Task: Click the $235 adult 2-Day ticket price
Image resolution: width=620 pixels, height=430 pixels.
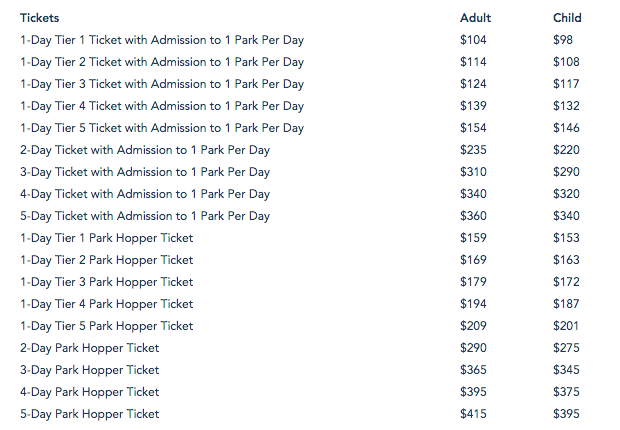Action: click(474, 150)
